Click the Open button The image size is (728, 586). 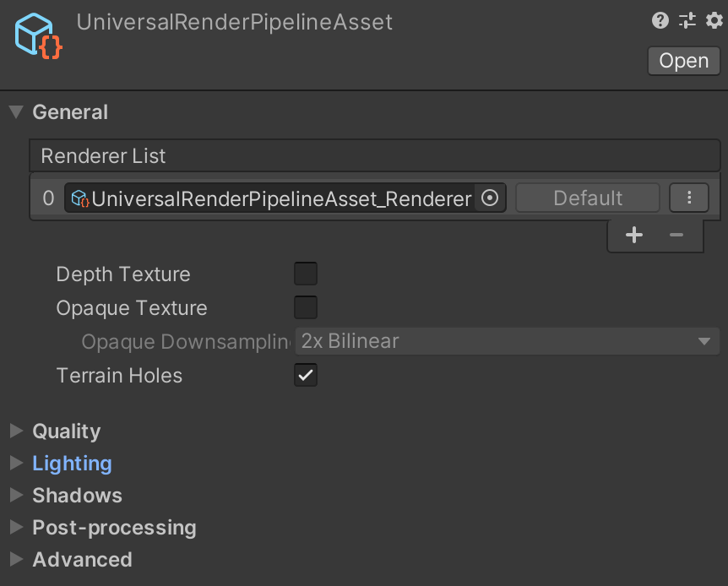pos(683,60)
